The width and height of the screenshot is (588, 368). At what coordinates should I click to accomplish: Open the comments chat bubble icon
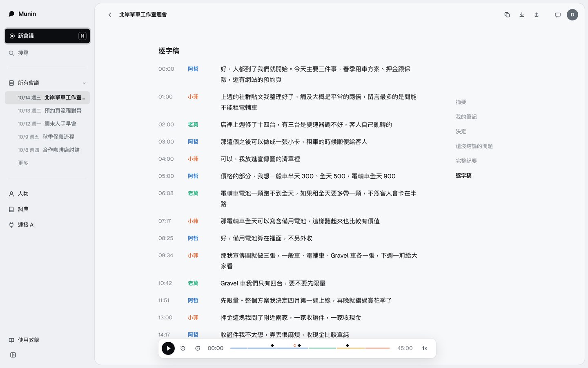point(558,15)
